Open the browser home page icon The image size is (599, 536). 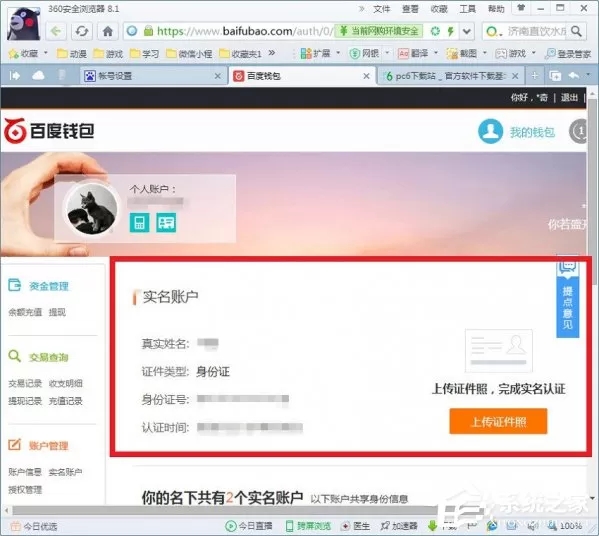108,31
